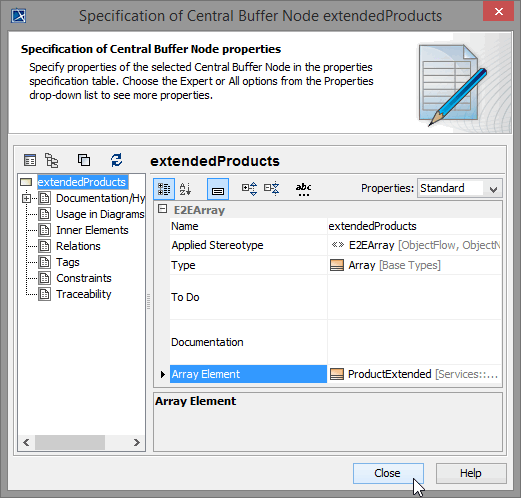Expand the Documentation/Hyperlinks tree node
Image resolution: width=521 pixels, height=498 pixels.
[x=26, y=198]
